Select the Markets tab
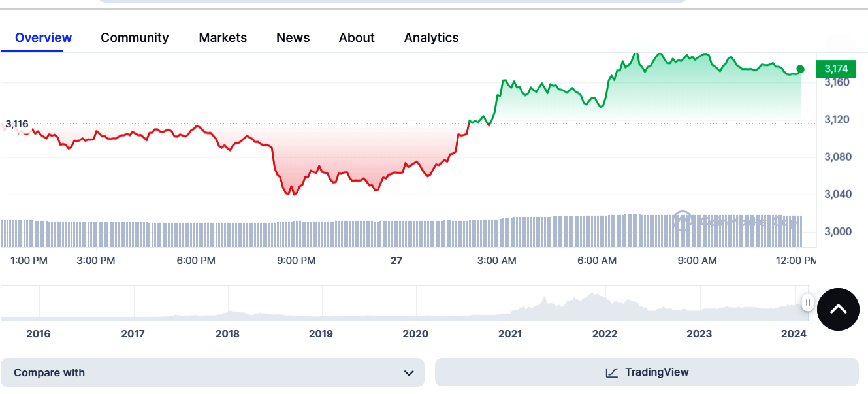 (x=223, y=37)
